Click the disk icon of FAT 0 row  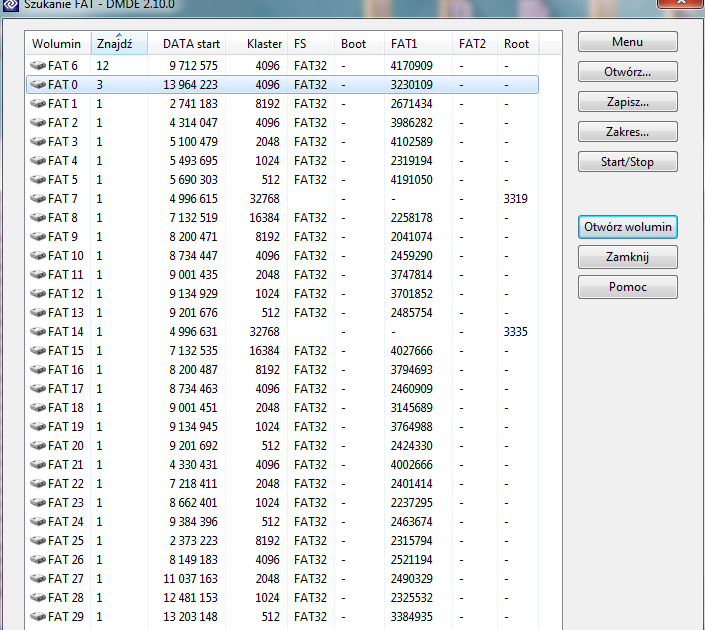pos(38,85)
